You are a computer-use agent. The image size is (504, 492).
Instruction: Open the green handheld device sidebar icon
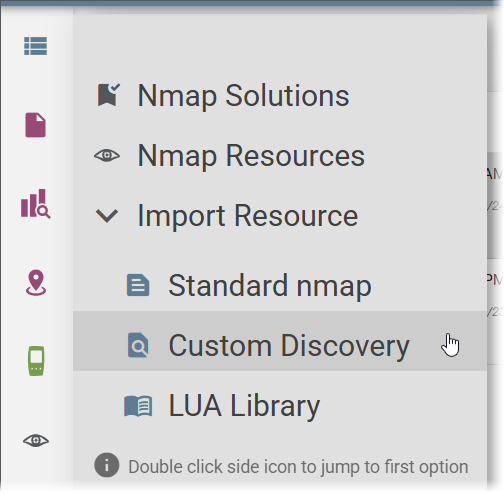tap(36, 361)
